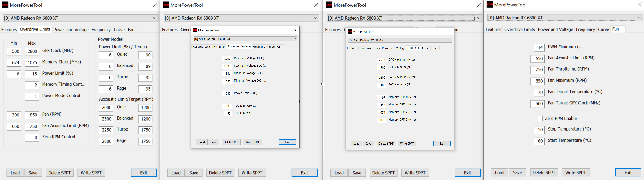Click the Maximum Voltage GFX field
The width and height of the screenshot is (644, 180).
pos(227,59)
